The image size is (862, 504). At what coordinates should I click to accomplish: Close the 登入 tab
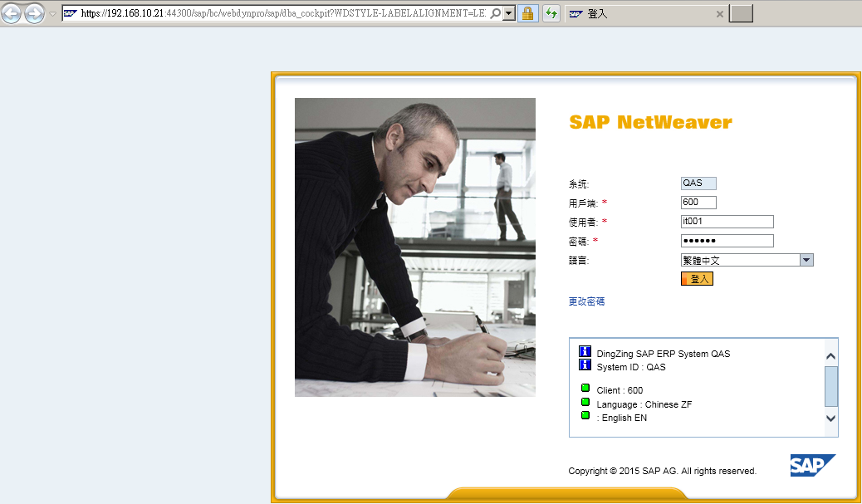(719, 14)
